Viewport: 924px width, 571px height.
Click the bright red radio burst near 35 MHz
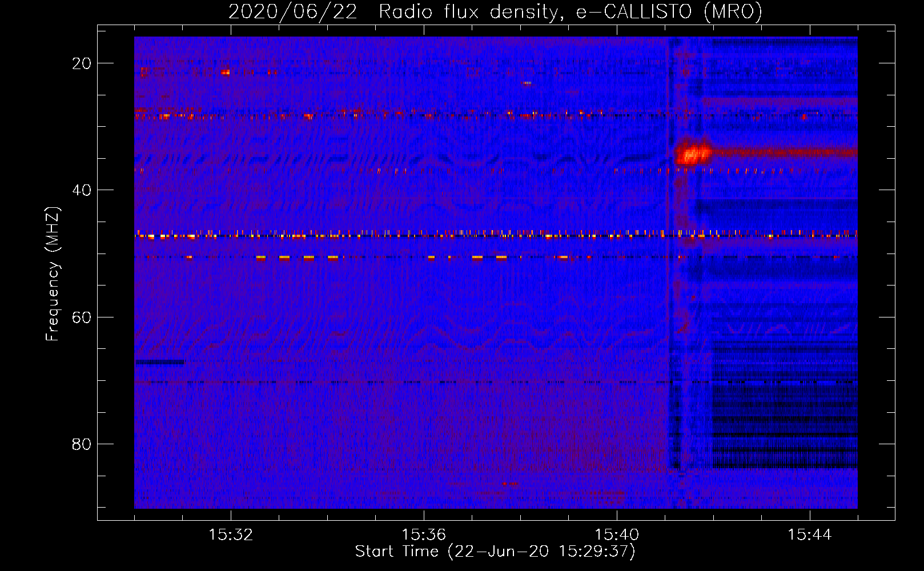[x=693, y=154]
